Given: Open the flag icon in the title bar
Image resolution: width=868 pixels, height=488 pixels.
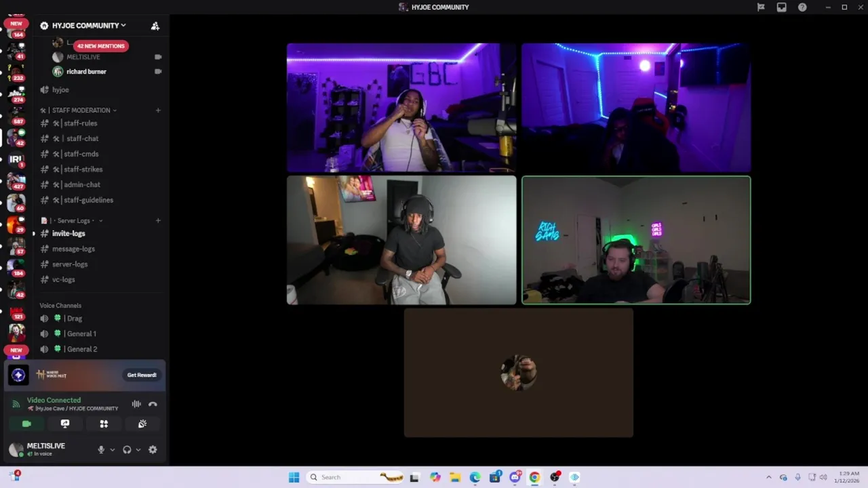Looking at the screenshot, I should 761,7.
